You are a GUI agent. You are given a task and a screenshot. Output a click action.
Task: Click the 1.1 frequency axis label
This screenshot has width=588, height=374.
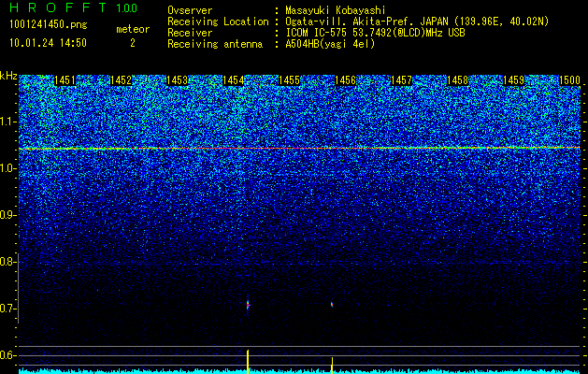pyautogui.click(x=7, y=122)
